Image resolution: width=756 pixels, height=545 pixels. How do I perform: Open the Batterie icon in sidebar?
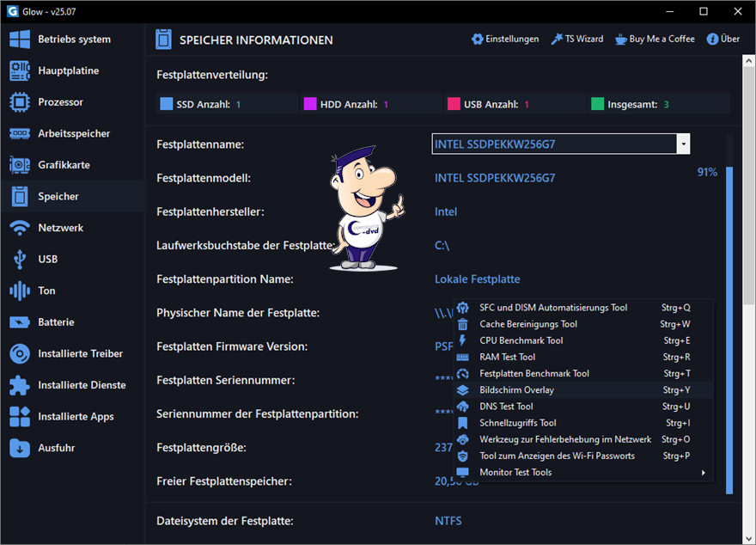click(19, 322)
